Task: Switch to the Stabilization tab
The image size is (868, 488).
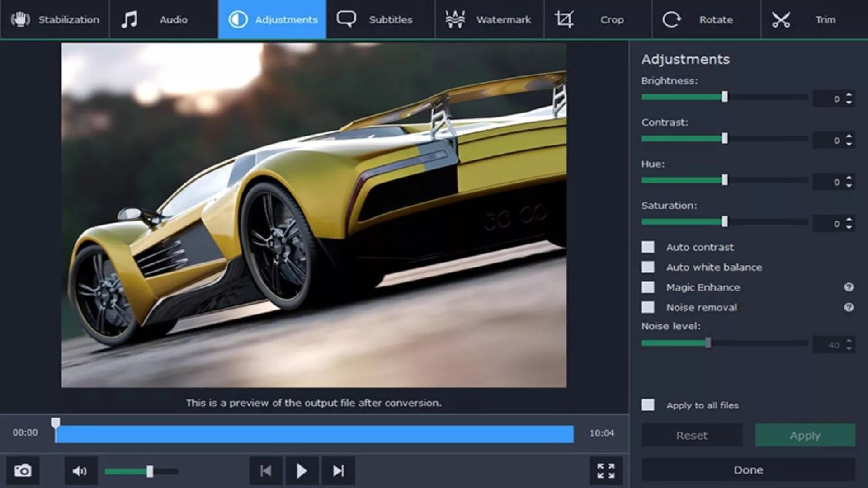Action: [x=55, y=19]
